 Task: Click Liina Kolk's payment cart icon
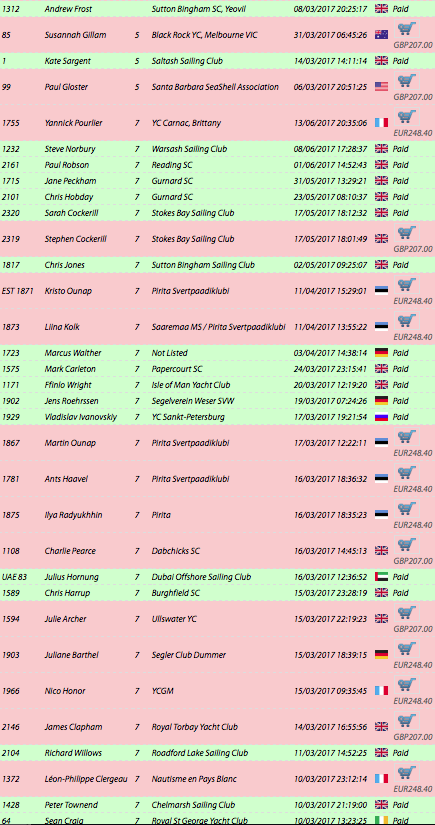click(407, 321)
